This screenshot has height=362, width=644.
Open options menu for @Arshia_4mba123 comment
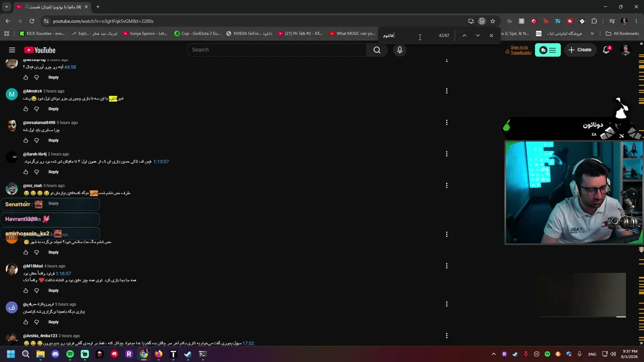tap(446, 336)
